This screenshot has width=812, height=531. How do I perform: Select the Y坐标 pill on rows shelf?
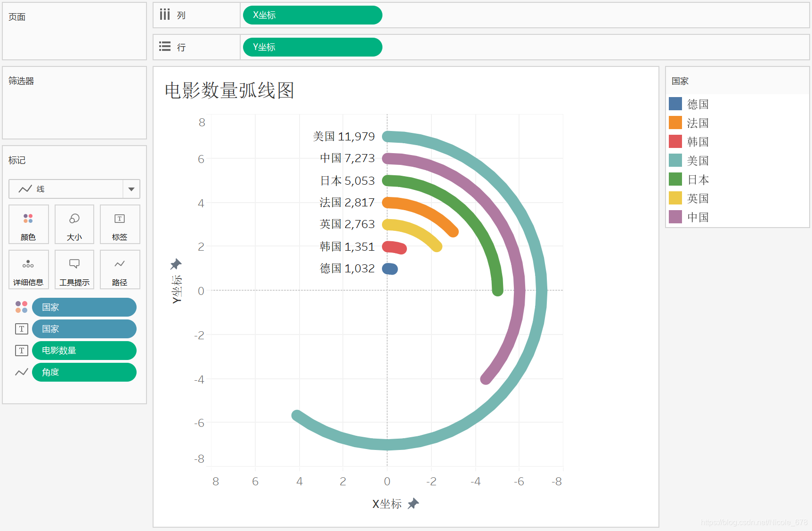[313, 47]
